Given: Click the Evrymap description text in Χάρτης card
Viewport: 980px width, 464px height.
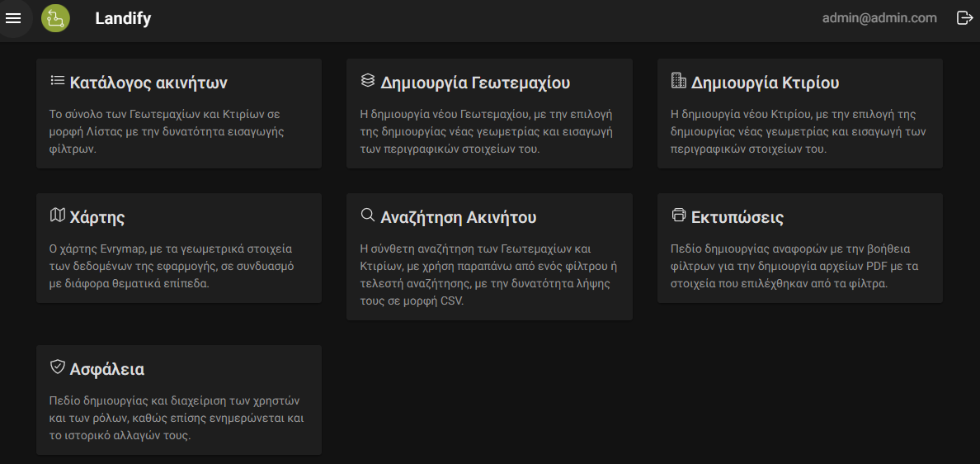Looking at the screenshot, I should [172, 266].
